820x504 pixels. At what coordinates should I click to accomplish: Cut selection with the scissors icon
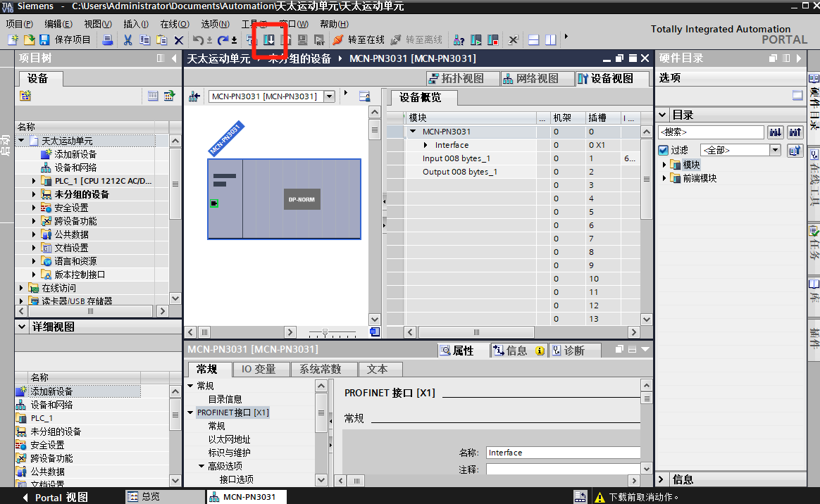(128, 39)
